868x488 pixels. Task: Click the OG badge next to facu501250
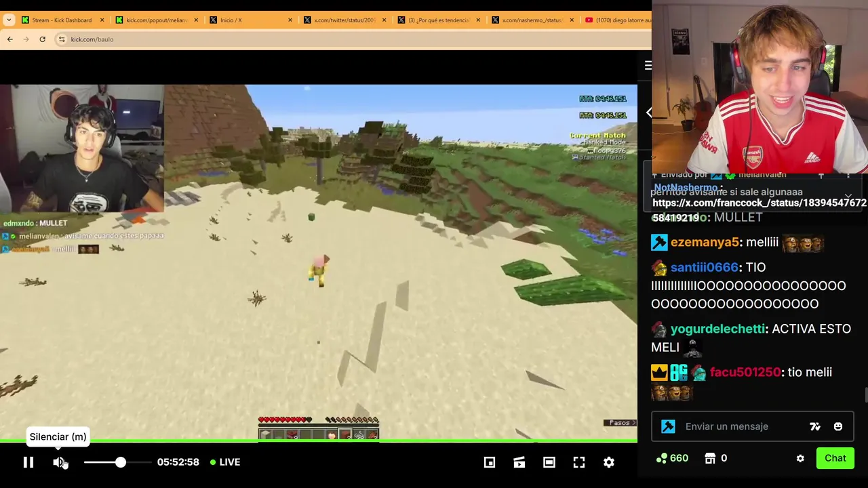click(x=679, y=372)
